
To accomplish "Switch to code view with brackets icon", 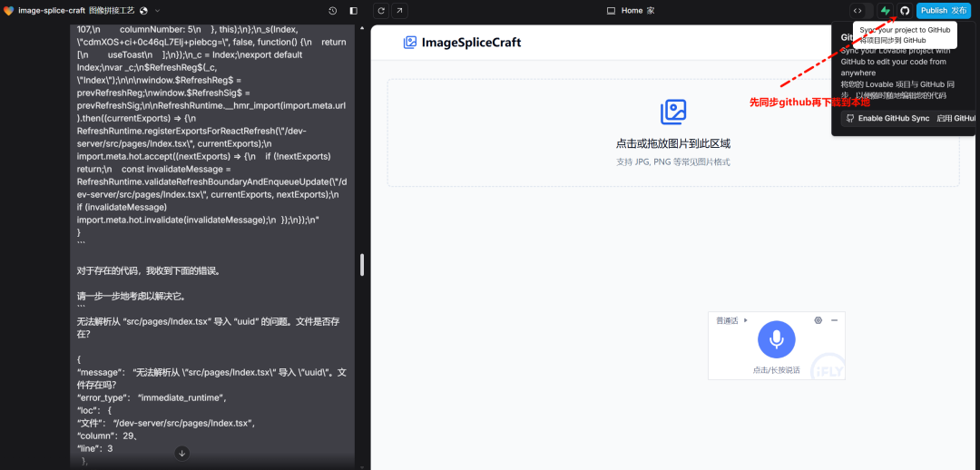I will (x=857, y=11).
